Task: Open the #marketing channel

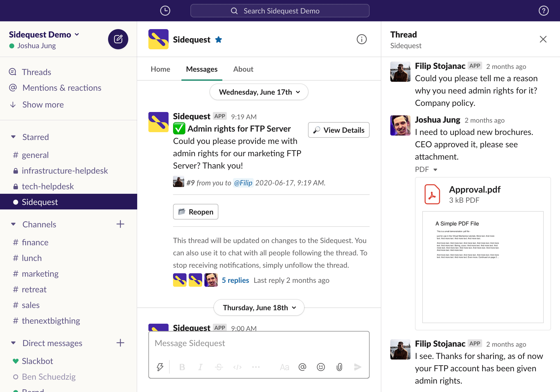Action: click(69, 274)
